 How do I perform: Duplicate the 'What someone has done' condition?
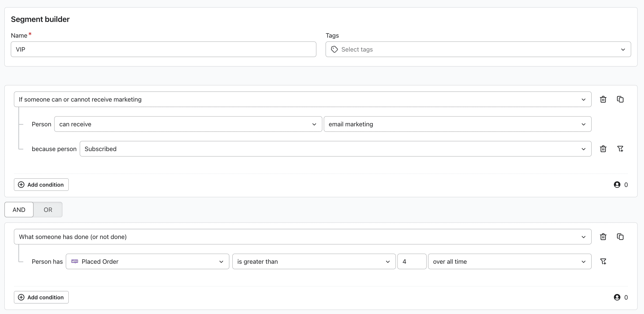coord(620,237)
